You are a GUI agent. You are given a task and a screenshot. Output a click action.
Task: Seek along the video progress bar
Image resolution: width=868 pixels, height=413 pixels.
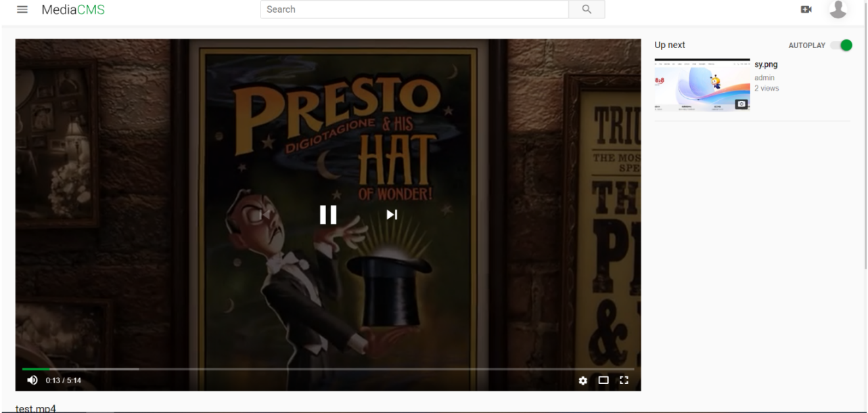coord(328,369)
